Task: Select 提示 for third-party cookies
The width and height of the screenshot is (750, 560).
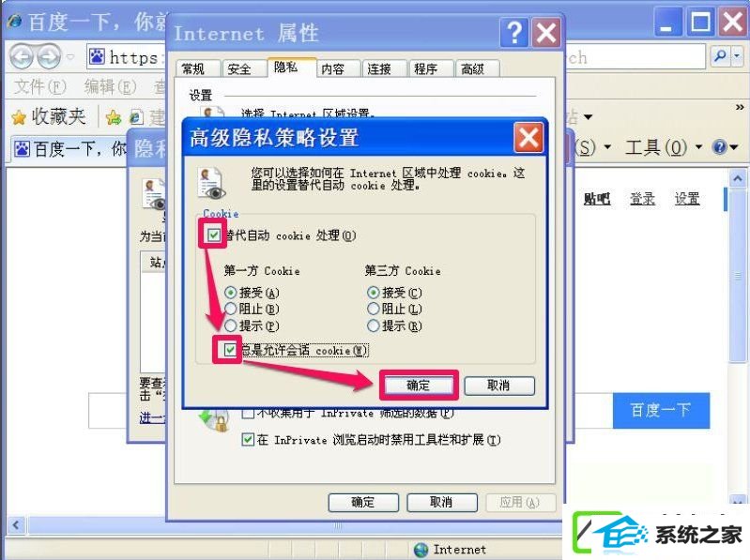Action: [x=374, y=325]
